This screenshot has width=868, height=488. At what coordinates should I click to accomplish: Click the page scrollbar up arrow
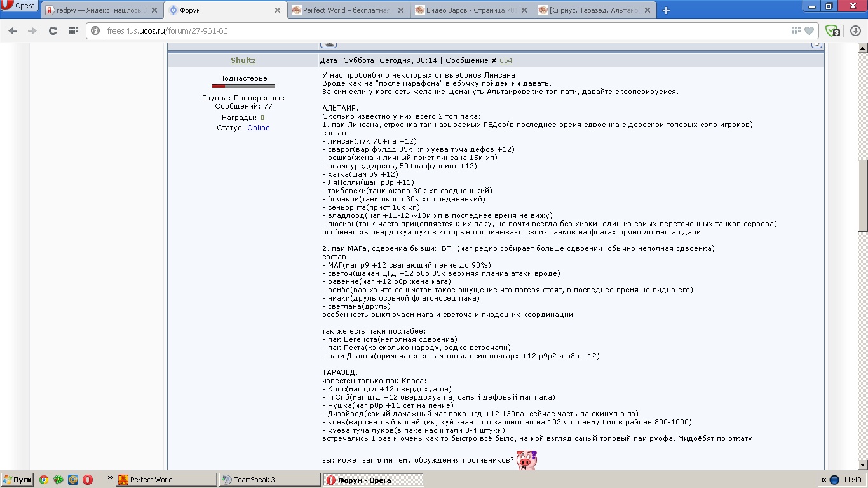pos(862,48)
